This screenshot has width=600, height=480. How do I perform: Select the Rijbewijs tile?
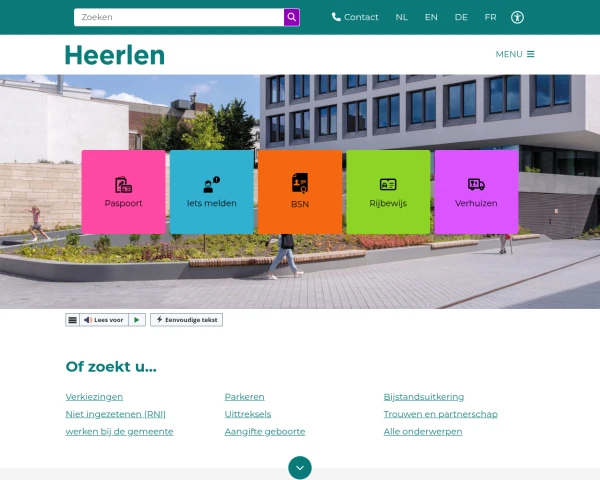click(388, 192)
